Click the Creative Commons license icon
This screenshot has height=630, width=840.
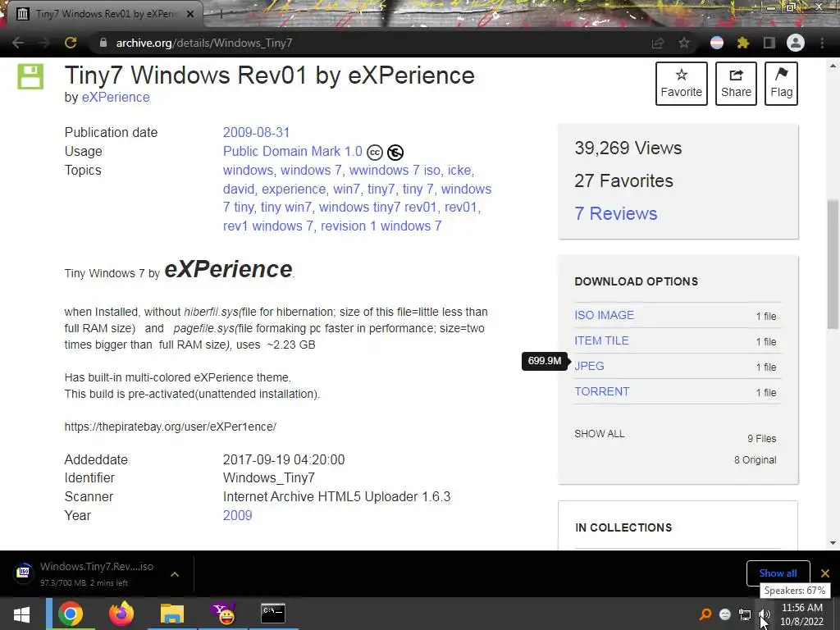point(374,153)
